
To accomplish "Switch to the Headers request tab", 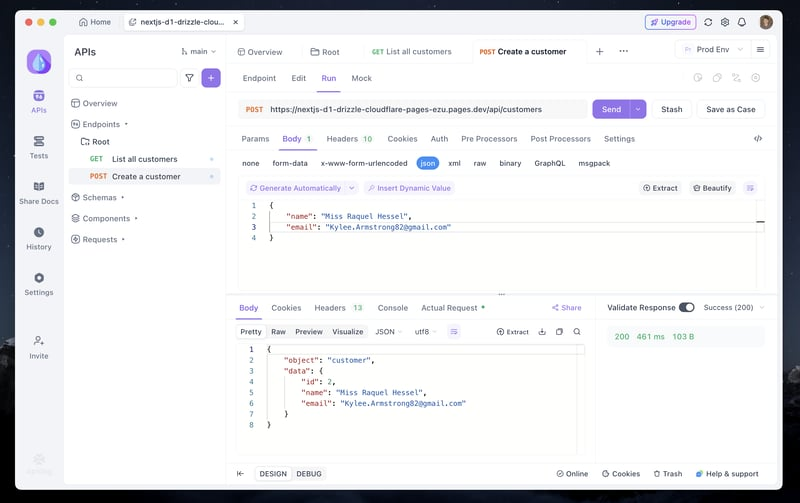I will coord(349,139).
